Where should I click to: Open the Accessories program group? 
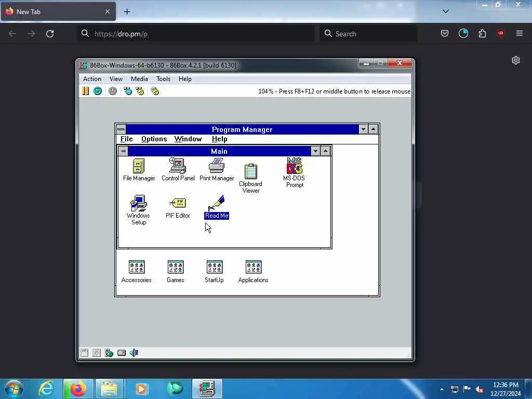(x=137, y=271)
